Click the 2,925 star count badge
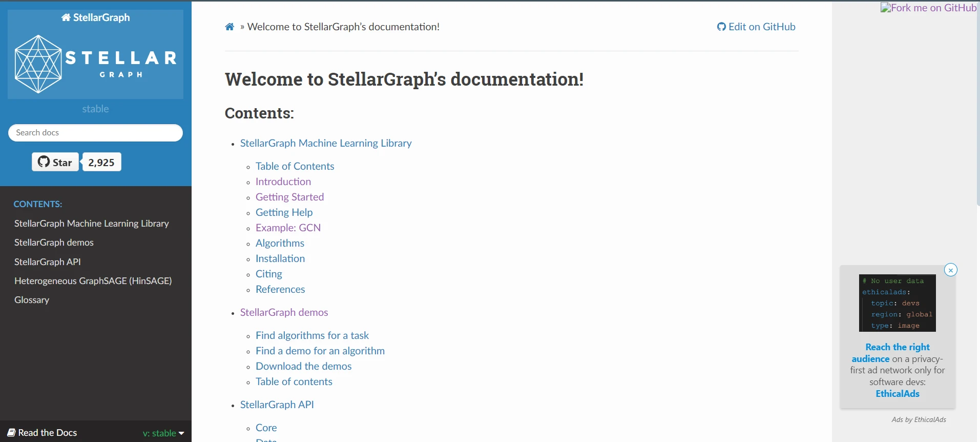The height and width of the screenshot is (442, 980). [101, 163]
